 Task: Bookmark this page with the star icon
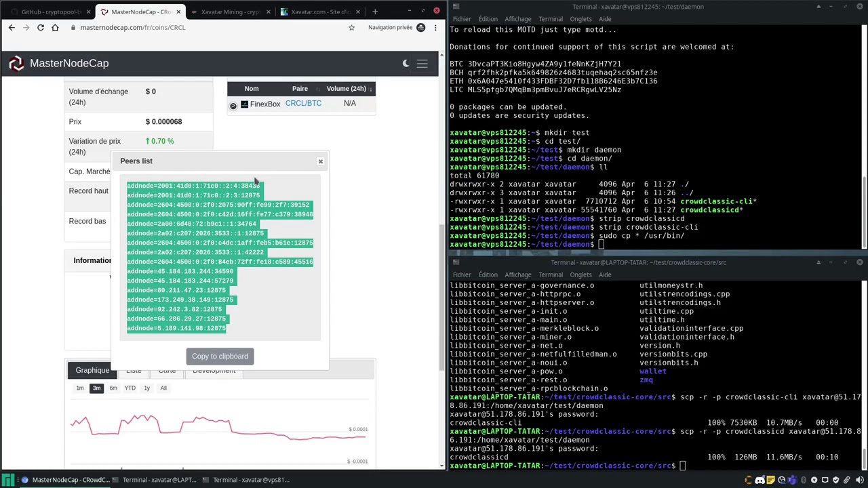(x=351, y=28)
